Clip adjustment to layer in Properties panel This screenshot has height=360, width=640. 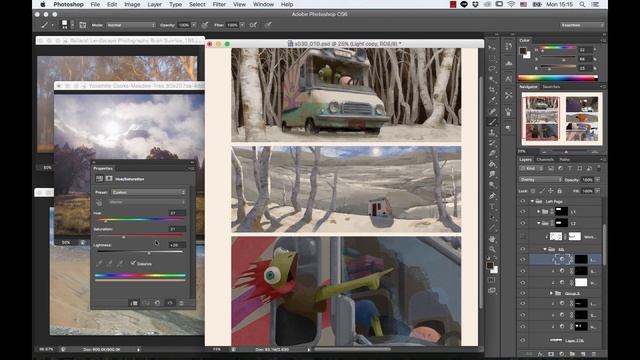pos(133,303)
